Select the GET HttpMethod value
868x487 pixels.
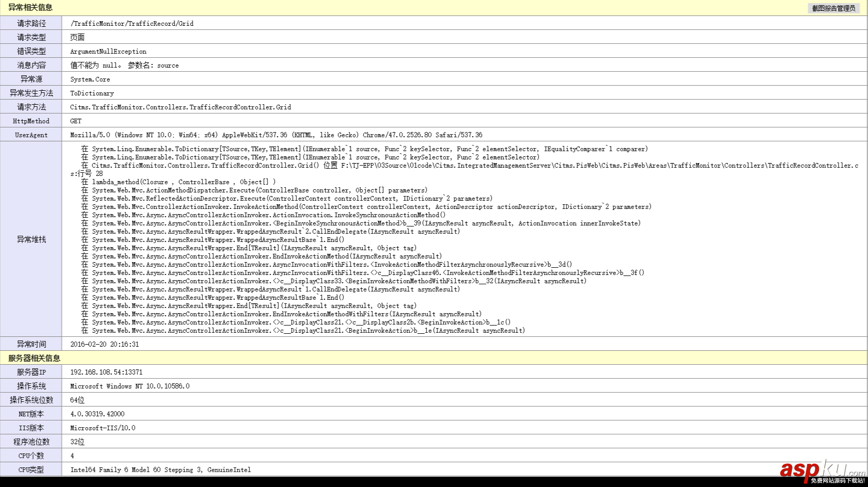coord(76,121)
